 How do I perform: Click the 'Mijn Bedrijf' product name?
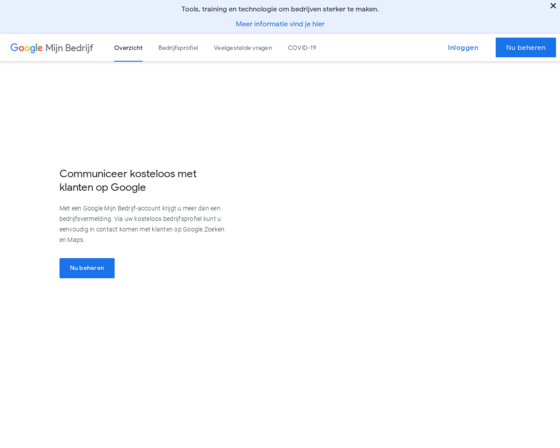[x=69, y=48]
